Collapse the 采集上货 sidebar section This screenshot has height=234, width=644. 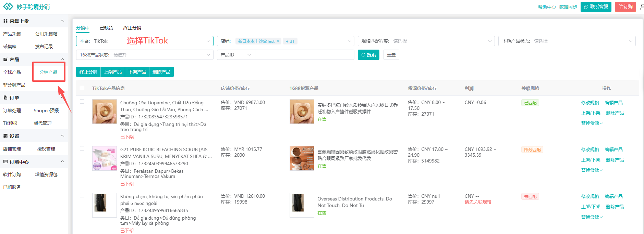pyautogui.click(x=62, y=21)
